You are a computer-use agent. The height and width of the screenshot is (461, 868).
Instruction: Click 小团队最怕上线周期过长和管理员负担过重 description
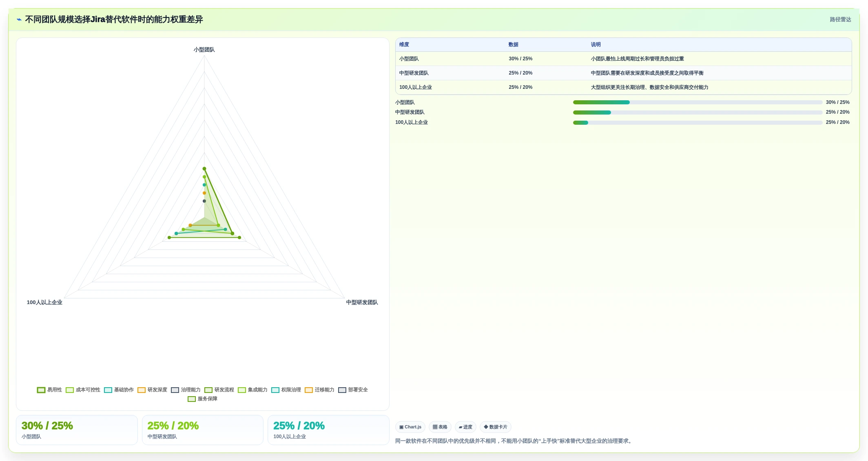pyautogui.click(x=637, y=59)
